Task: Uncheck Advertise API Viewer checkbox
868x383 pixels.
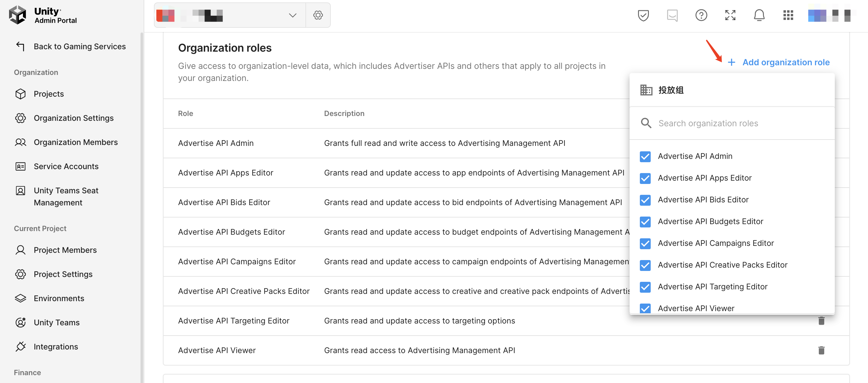Action: pyautogui.click(x=645, y=308)
